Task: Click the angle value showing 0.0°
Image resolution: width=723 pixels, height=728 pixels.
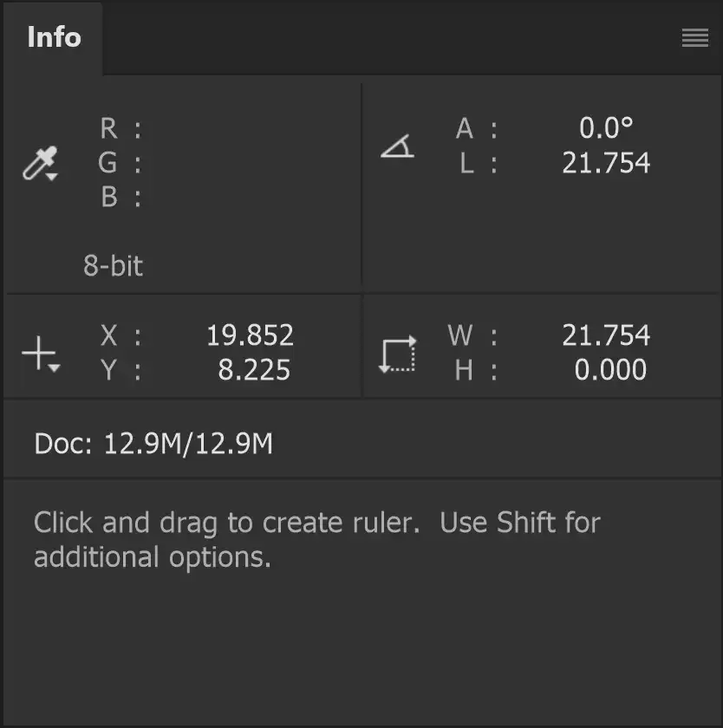Action: pyautogui.click(x=607, y=128)
